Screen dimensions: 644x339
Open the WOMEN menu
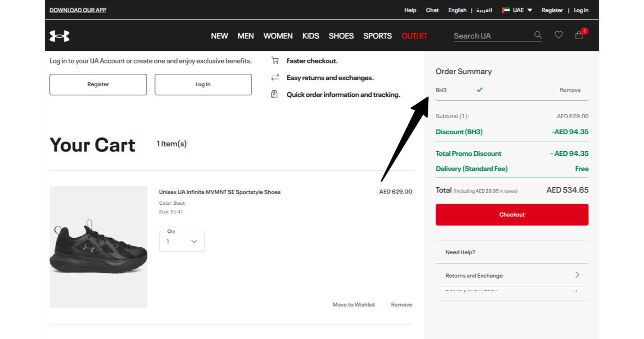[x=278, y=36]
